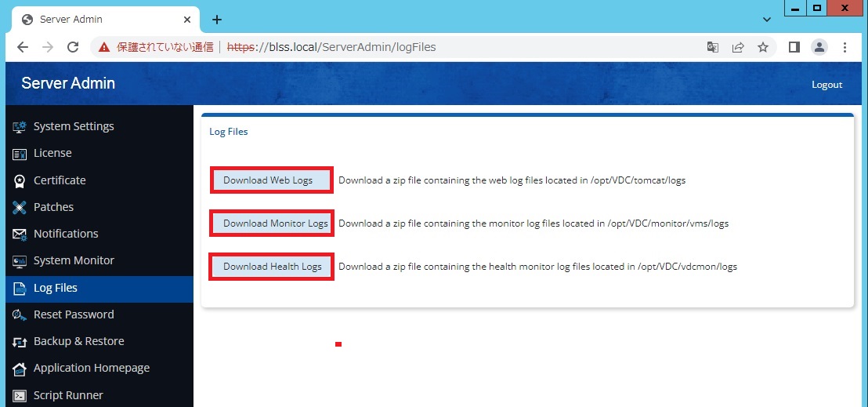Click the Download Monitor Logs button

[x=272, y=223]
